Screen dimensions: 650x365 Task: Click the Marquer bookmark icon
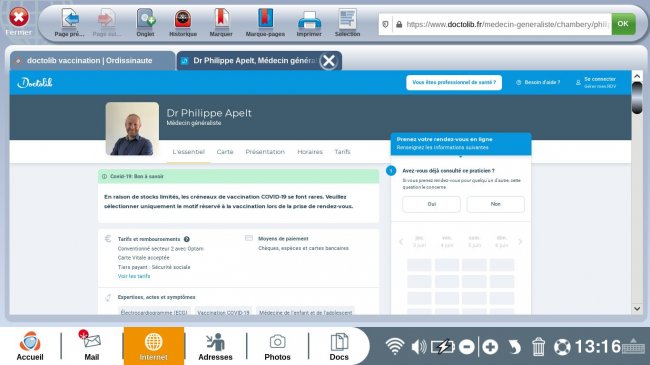[x=221, y=19]
